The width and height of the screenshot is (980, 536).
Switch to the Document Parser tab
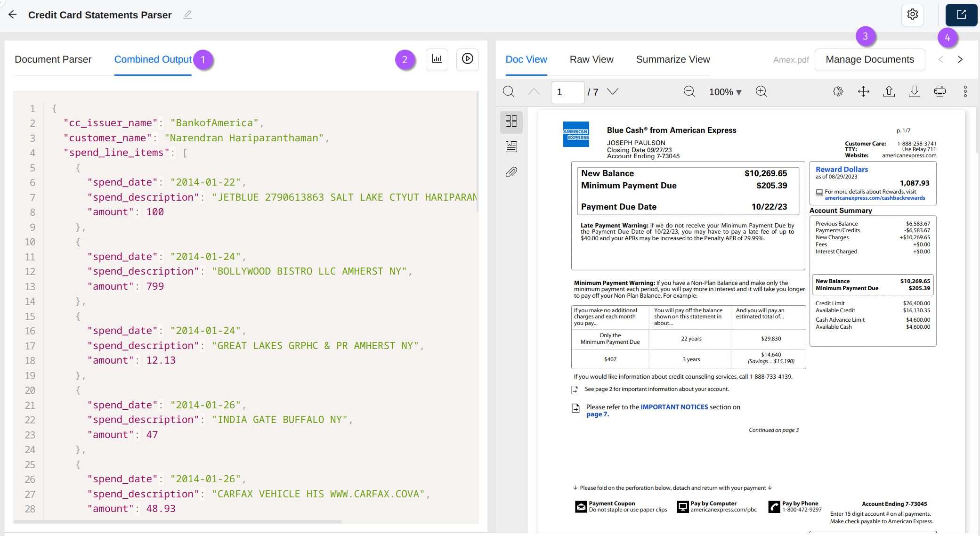click(x=53, y=59)
